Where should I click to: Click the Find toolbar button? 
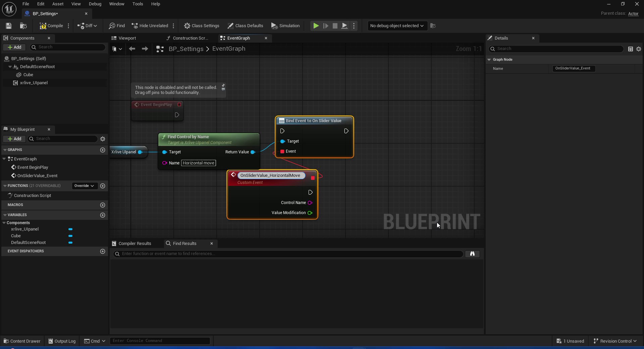(x=117, y=26)
